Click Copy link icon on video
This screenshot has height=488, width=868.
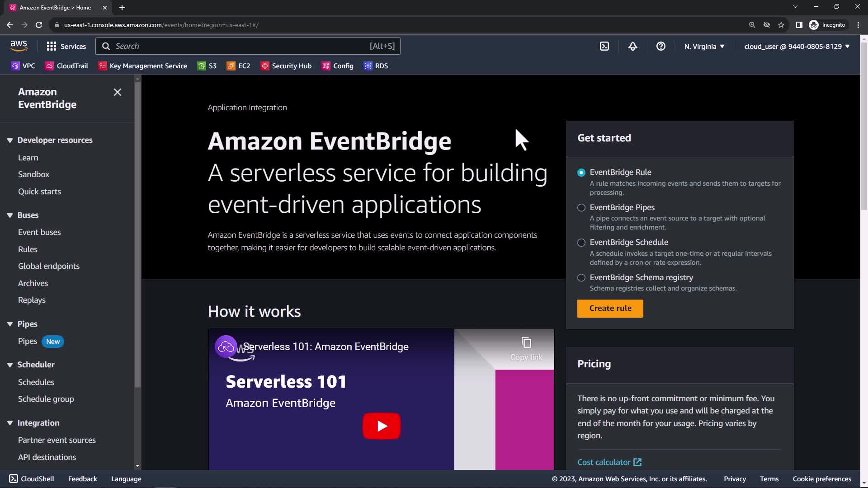coord(526,343)
